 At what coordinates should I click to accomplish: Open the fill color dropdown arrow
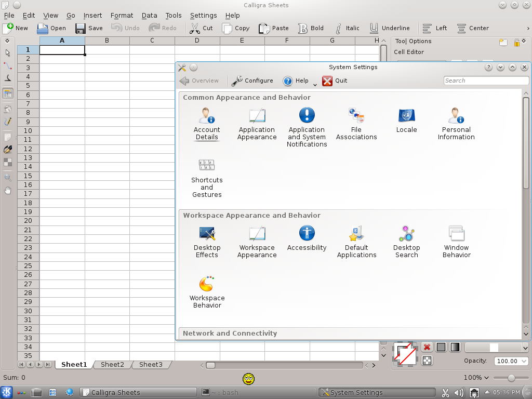click(525, 348)
